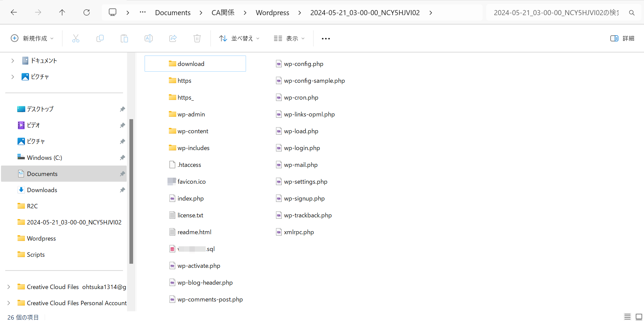644x321 pixels.
Task: Select Downloads in the sidebar
Action: [x=42, y=190]
